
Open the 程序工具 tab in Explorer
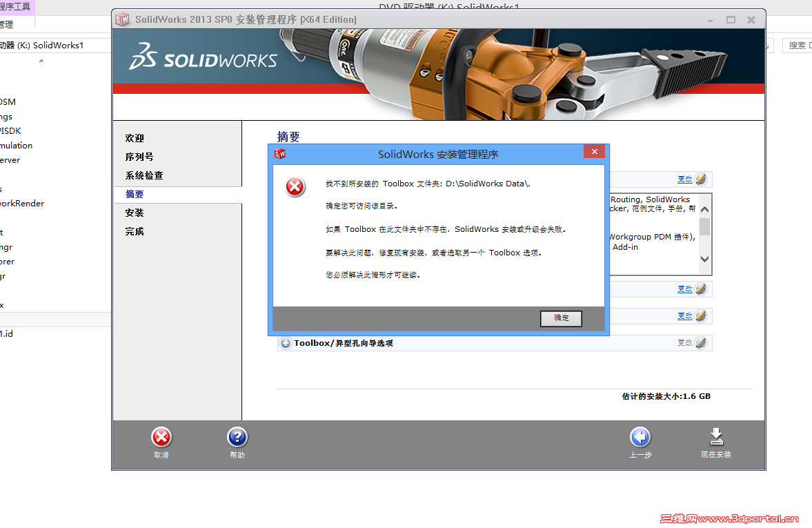[x=16, y=7]
